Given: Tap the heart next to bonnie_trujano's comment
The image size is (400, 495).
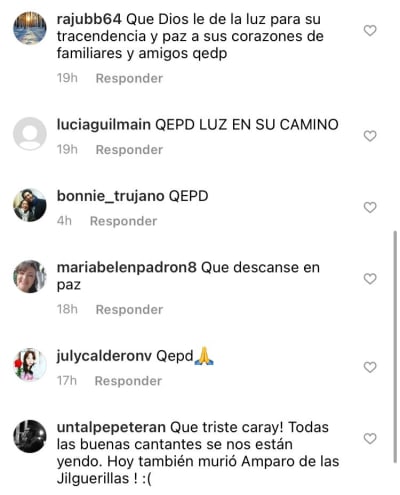Looking at the screenshot, I should [x=370, y=207].
